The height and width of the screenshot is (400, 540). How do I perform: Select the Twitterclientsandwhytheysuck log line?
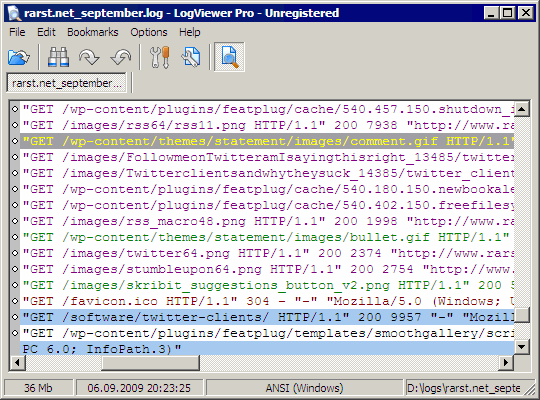267,173
